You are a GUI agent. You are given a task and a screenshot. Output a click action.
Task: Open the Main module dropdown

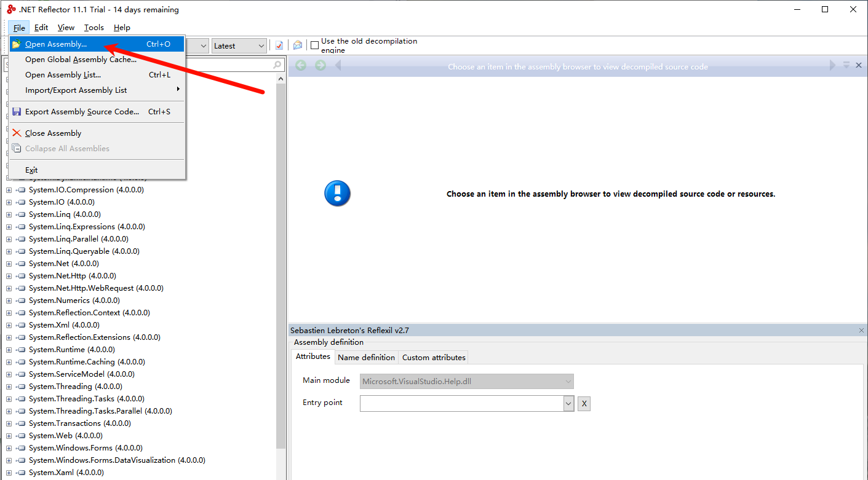(467, 381)
